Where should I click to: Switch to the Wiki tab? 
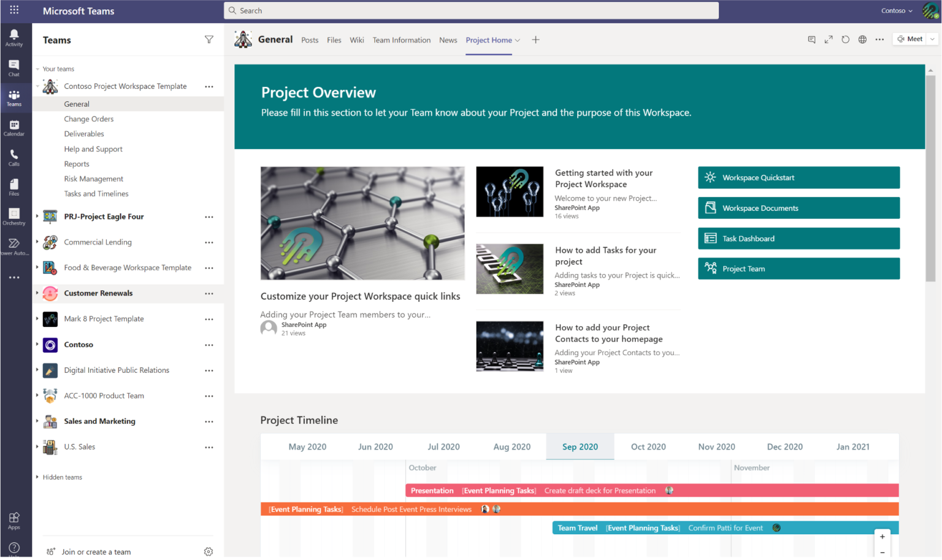(x=357, y=39)
